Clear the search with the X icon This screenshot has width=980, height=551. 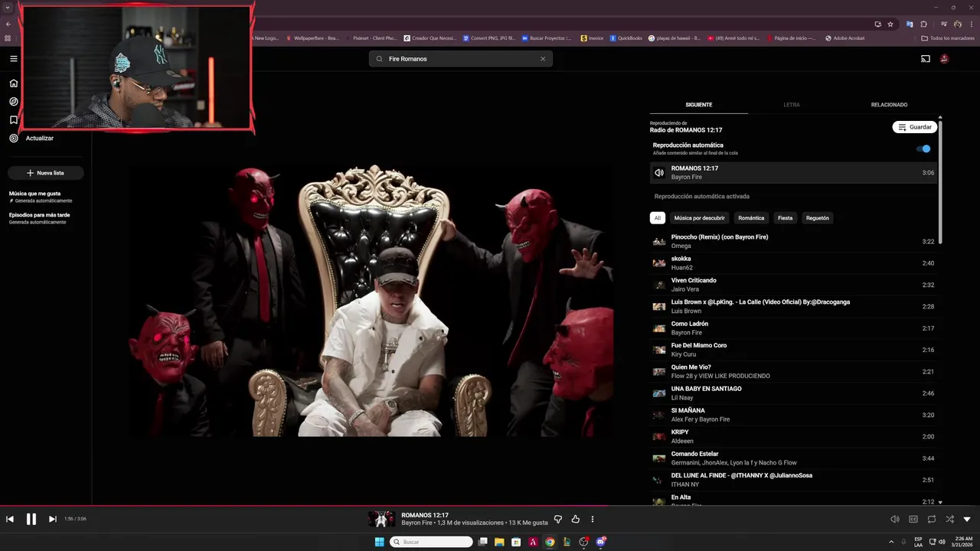[x=543, y=59]
